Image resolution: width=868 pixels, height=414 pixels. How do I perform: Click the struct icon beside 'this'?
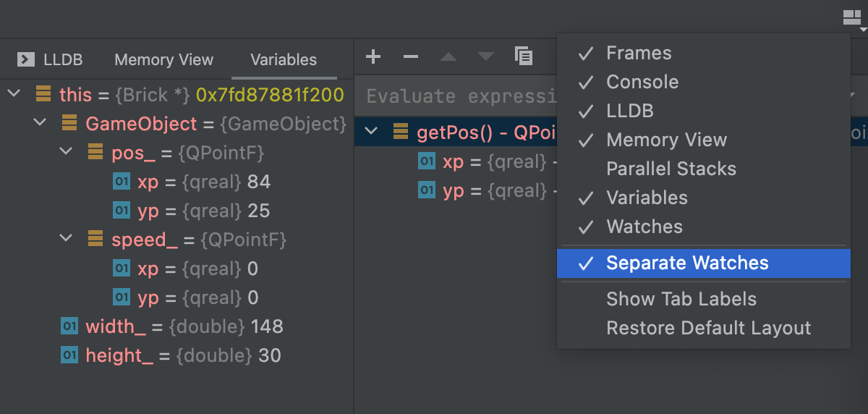(x=43, y=95)
